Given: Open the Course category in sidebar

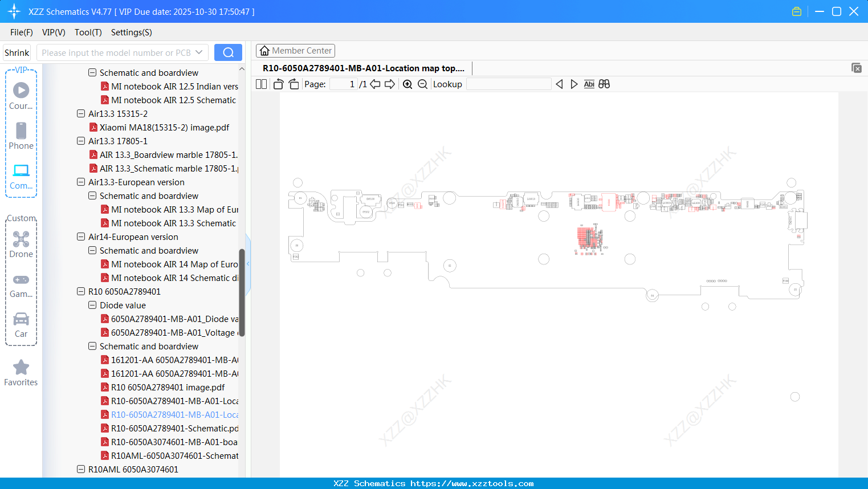Looking at the screenshot, I should click(x=21, y=96).
